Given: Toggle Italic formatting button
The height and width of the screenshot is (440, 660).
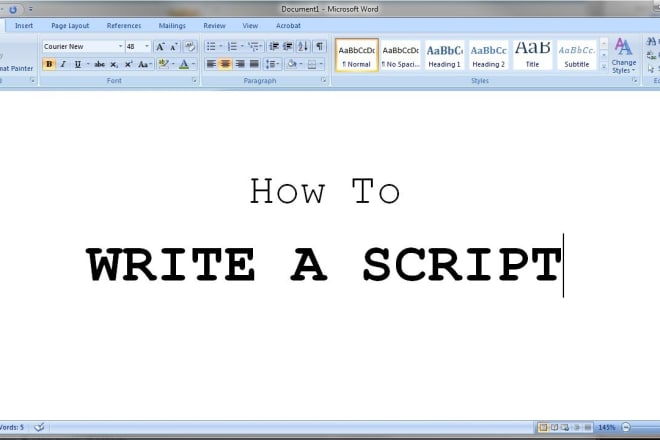Looking at the screenshot, I should click(62, 64).
